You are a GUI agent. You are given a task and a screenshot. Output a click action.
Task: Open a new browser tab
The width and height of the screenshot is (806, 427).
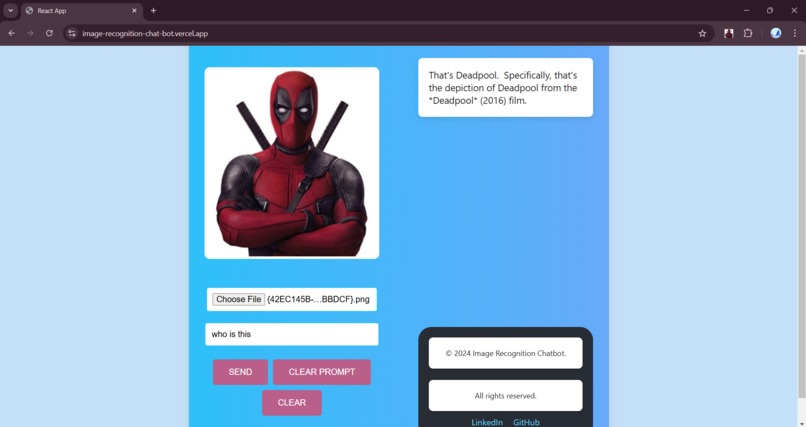point(153,10)
